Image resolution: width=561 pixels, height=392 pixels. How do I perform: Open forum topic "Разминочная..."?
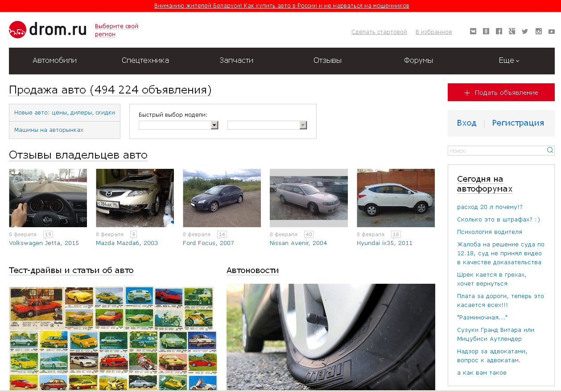483,318
